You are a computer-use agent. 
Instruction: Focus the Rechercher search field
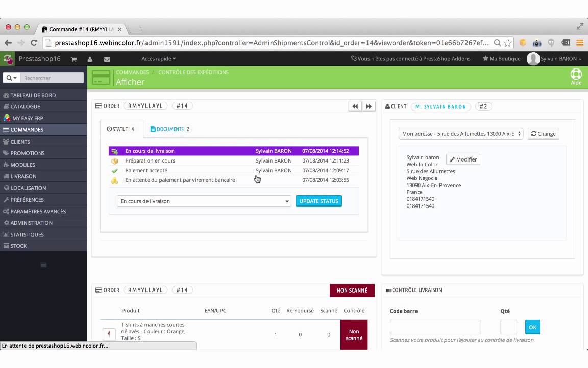[52, 78]
